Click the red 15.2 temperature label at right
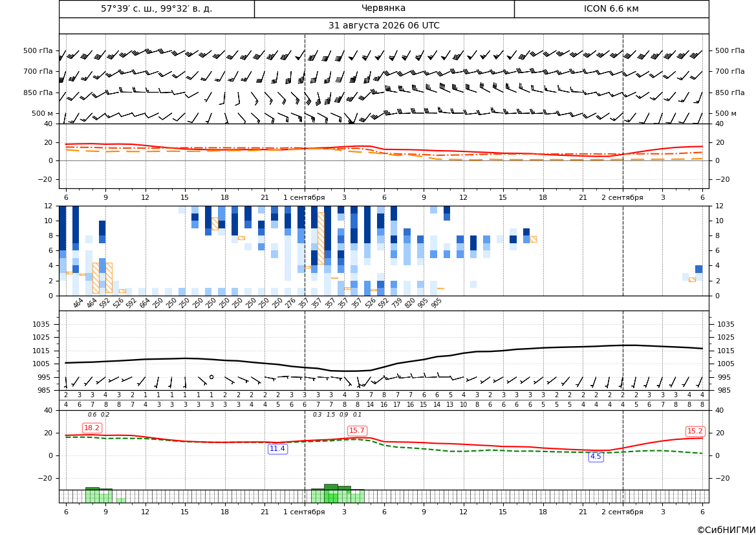The height and width of the screenshot is (535, 756). pos(695,431)
